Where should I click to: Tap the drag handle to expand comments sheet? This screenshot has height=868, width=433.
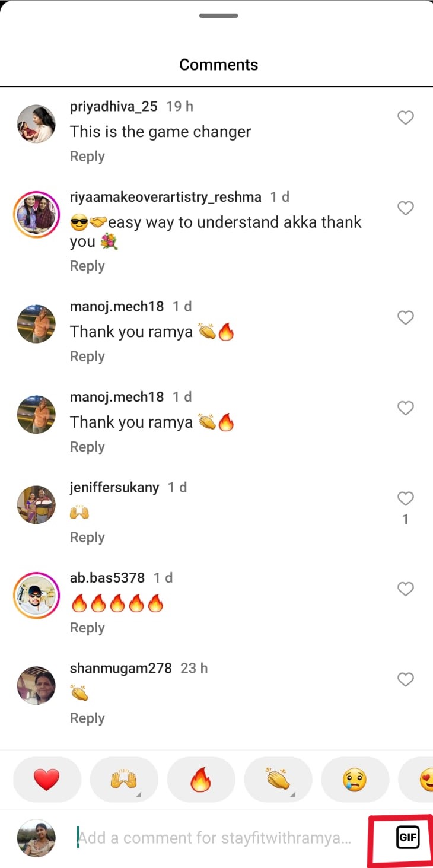[218, 16]
